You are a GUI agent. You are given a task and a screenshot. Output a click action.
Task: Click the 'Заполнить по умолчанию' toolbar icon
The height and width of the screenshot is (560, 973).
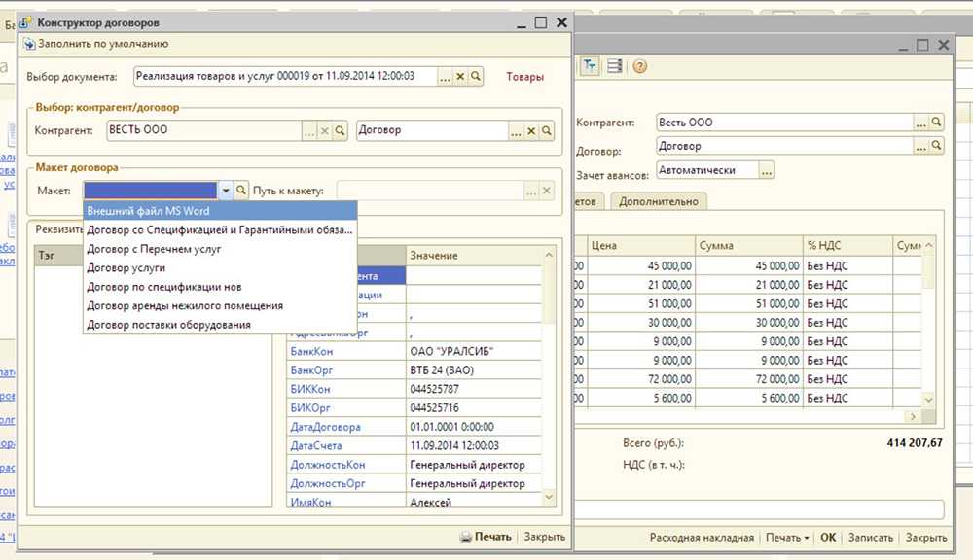pyautogui.click(x=29, y=44)
